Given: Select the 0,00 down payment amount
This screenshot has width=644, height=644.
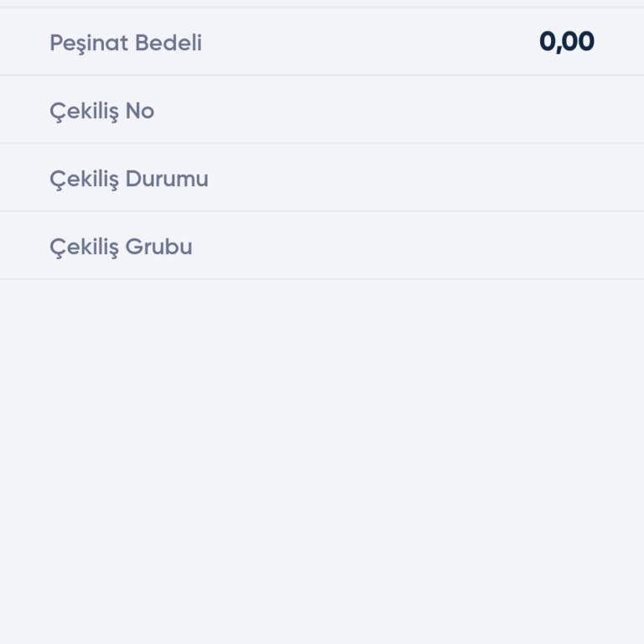Looking at the screenshot, I should click(566, 42).
